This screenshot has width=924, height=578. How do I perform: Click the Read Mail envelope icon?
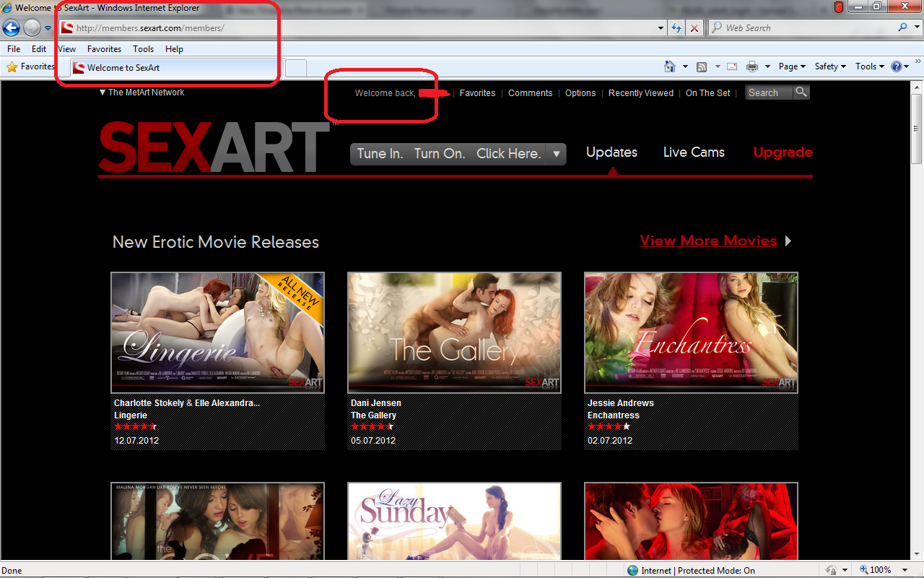pyautogui.click(x=732, y=66)
